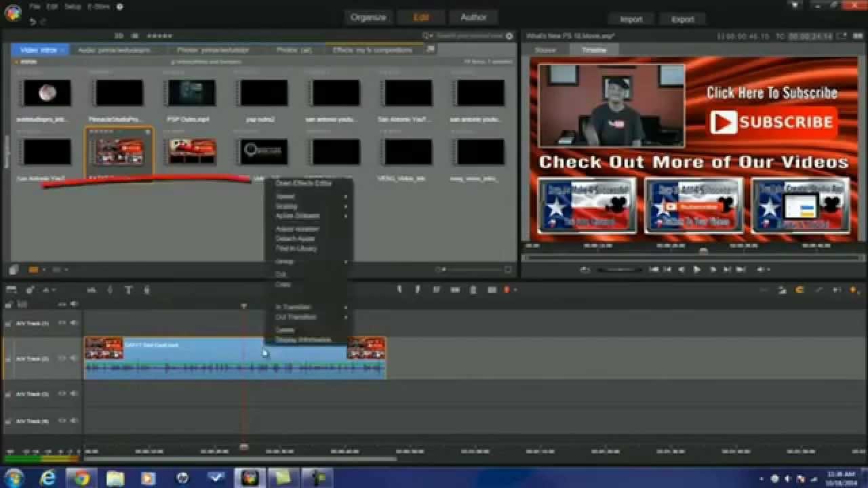Open the marker dropdown arrow beside red marker
This screenshot has width=868, height=488.
point(514,290)
